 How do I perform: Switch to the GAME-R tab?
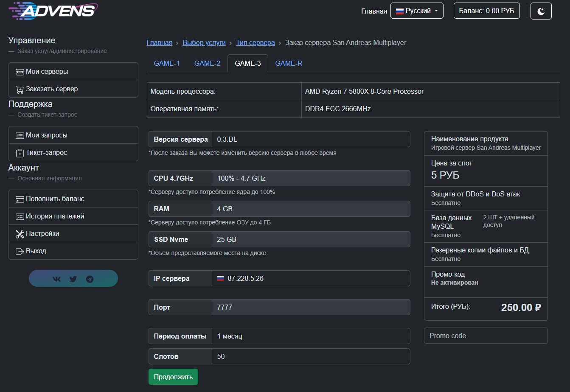pyautogui.click(x=289, y=63)
